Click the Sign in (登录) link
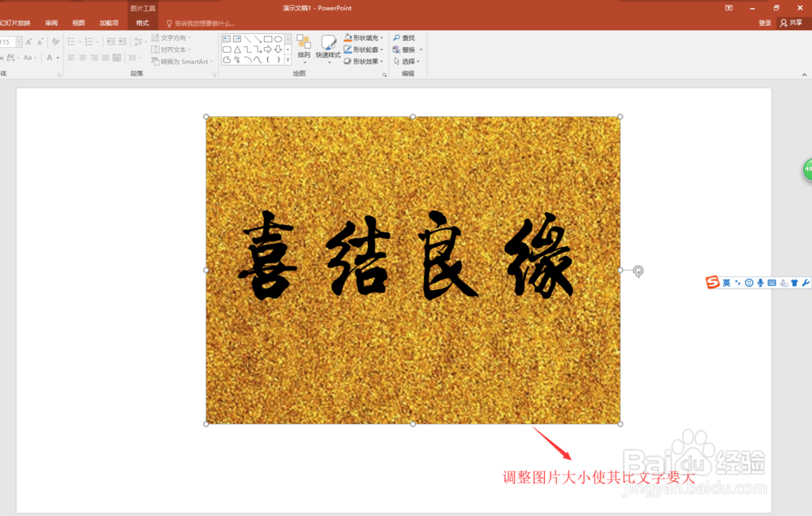Image resolution: width=812 pixels, height=516 pixels. [x=764, y=22]
